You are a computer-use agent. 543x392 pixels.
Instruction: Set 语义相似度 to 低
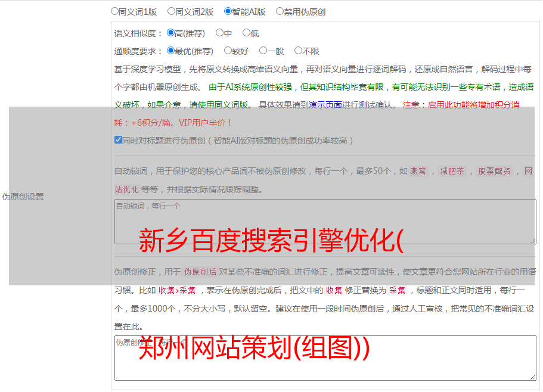[x=246, y=33]
